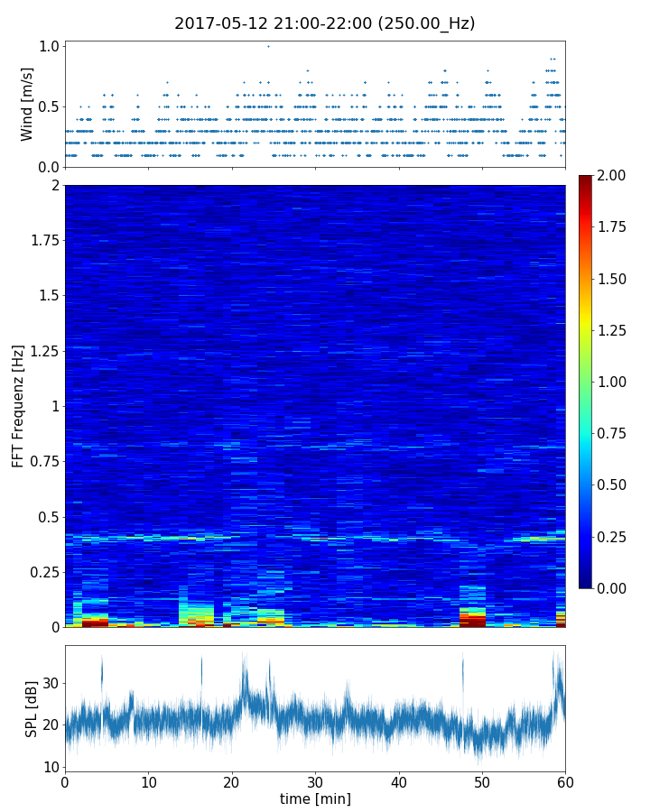The height and width of the screenshot is (812, 650).
Task: Click the 30 tick on the SPL axis
Action: click(51, 684)
